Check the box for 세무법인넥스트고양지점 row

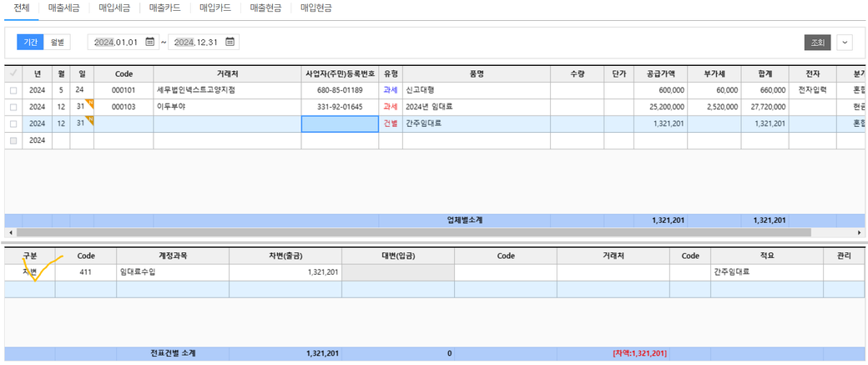13,90
